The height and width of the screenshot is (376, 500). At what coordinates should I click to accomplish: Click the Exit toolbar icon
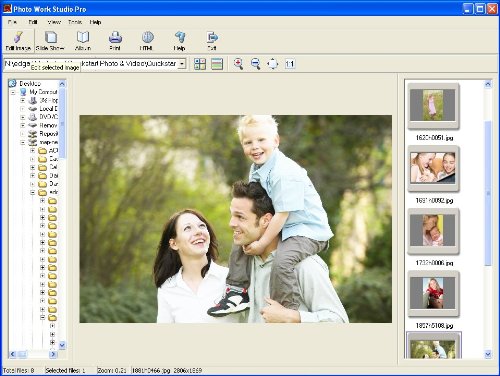click(212, 41)
